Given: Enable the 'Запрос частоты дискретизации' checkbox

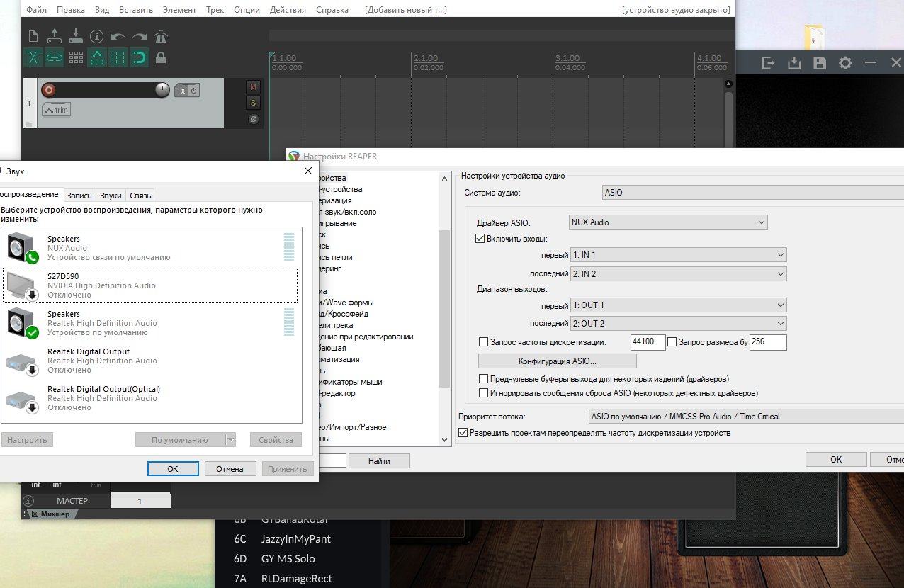Looking at the screenshot, I should [484, 342].
